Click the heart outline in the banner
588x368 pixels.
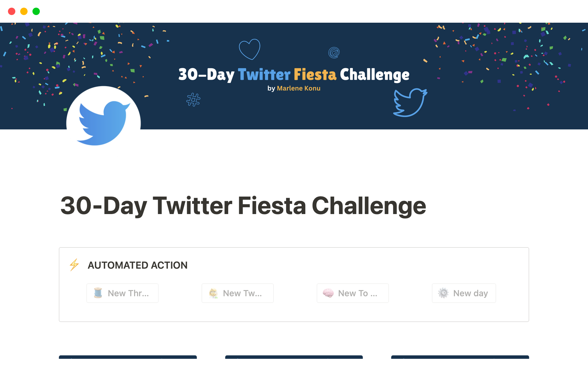click(x=250, y=49)
